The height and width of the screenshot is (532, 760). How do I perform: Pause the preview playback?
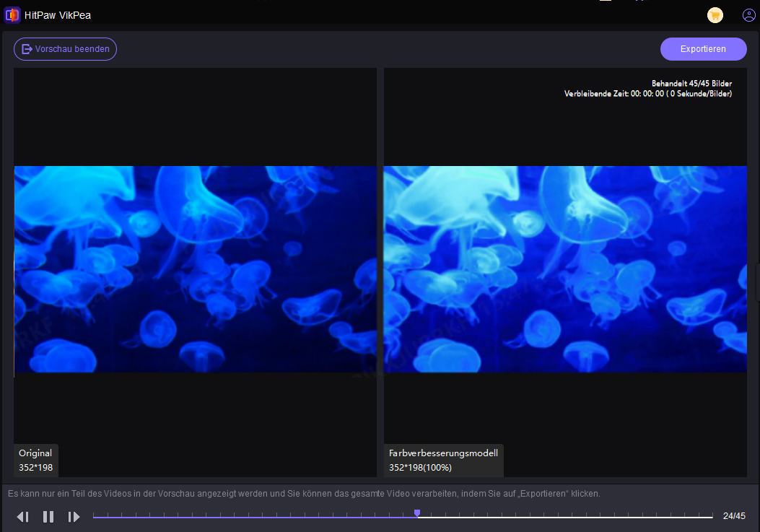(x=48, y=517)
